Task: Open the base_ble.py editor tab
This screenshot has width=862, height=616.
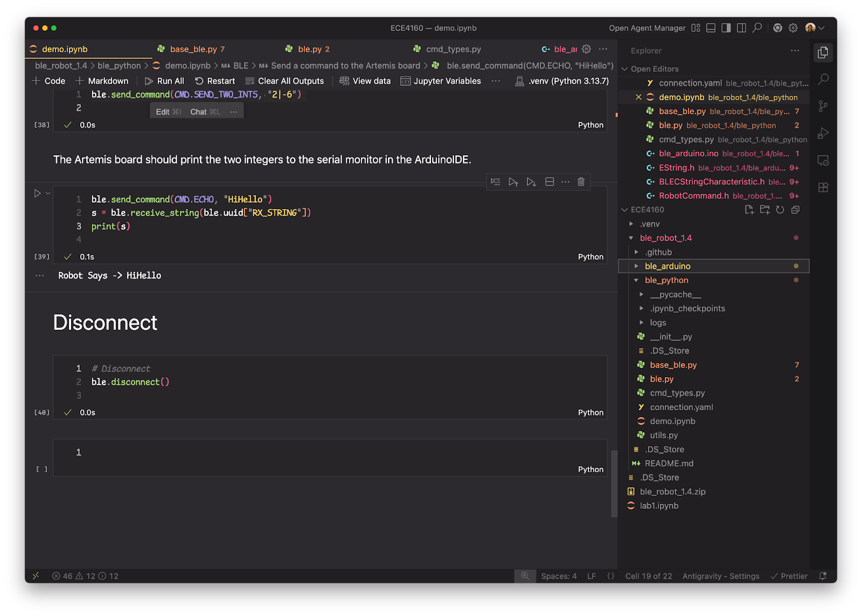Action: click(192, 49)
